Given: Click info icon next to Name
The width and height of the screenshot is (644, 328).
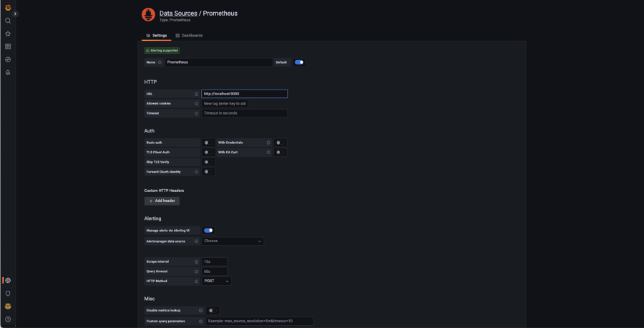Looking at the screenshot, I should [160, 62].
